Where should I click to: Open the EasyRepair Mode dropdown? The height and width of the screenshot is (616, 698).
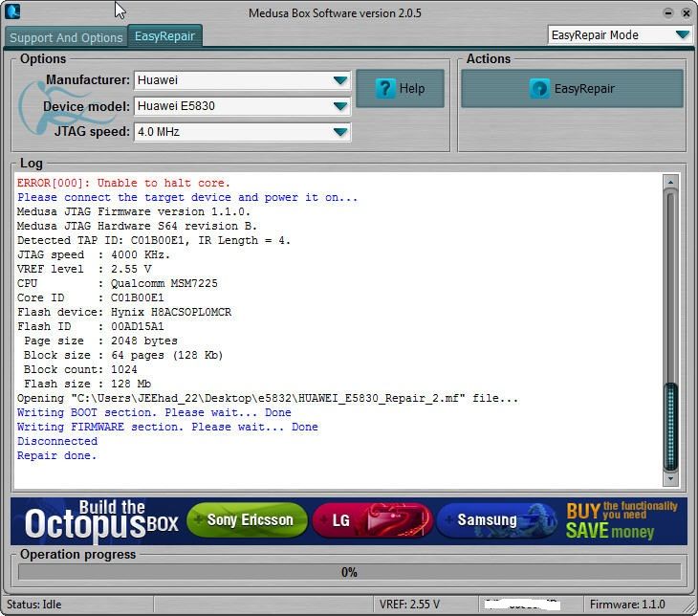[x=620, y=34]
